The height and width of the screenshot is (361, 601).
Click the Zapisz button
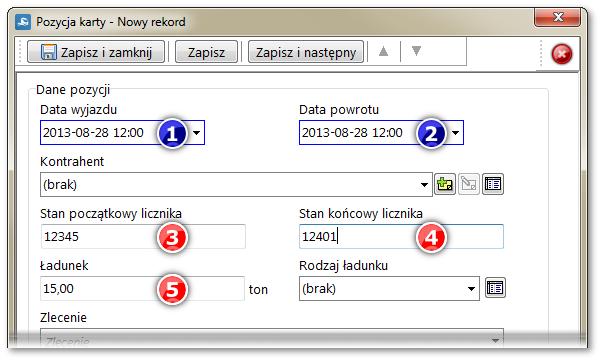206,52
